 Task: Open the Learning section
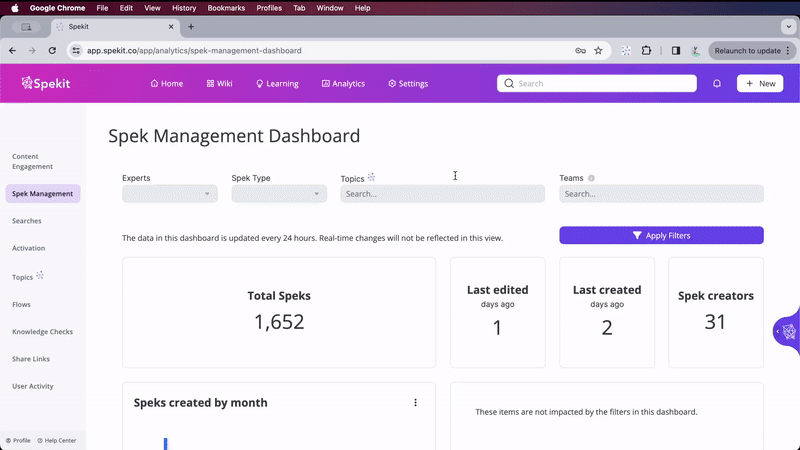coord(277,84)
